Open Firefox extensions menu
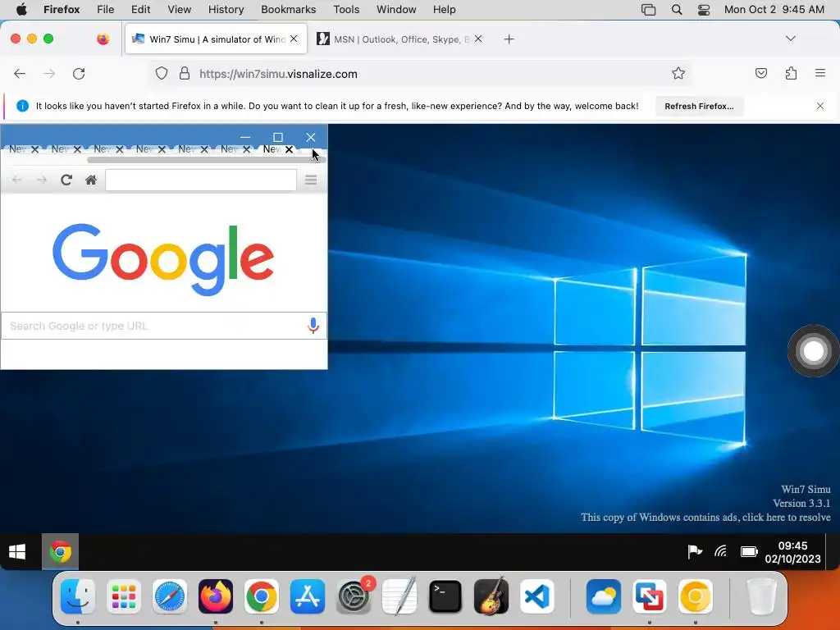Viewport: 840px width, 630px height. point(791,73)
